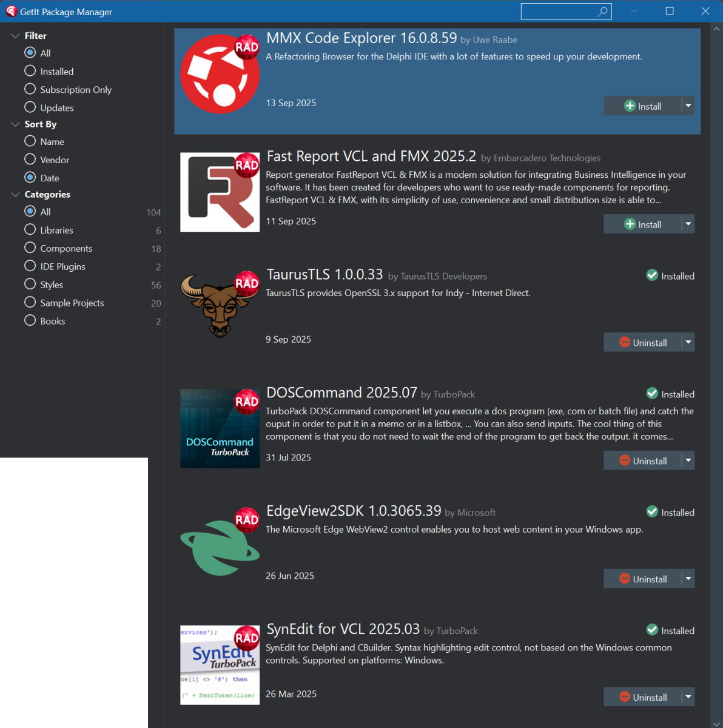This screenshot has height=728, width=723.
Task: Uninstall SynEdit for VCL
Action: point(642,697)
